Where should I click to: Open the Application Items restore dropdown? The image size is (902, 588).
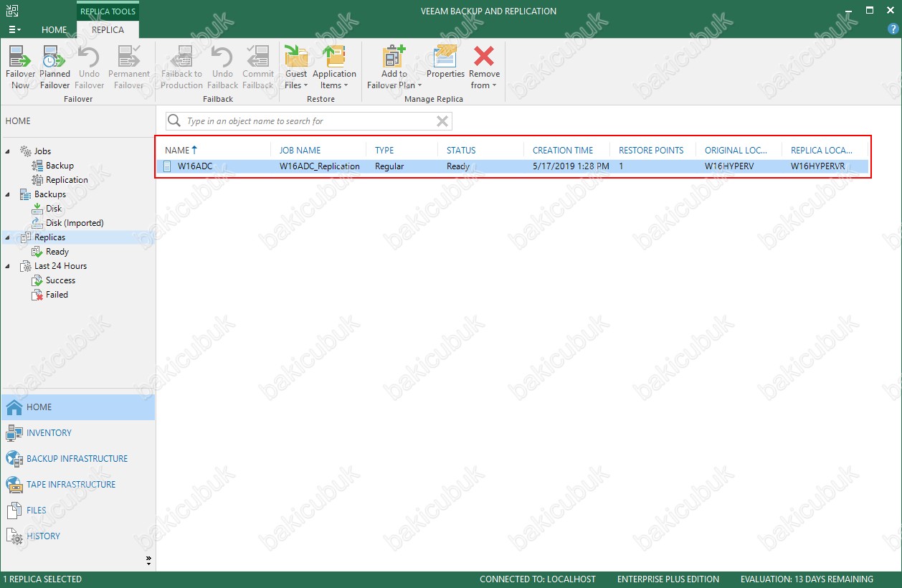point(334,67)
